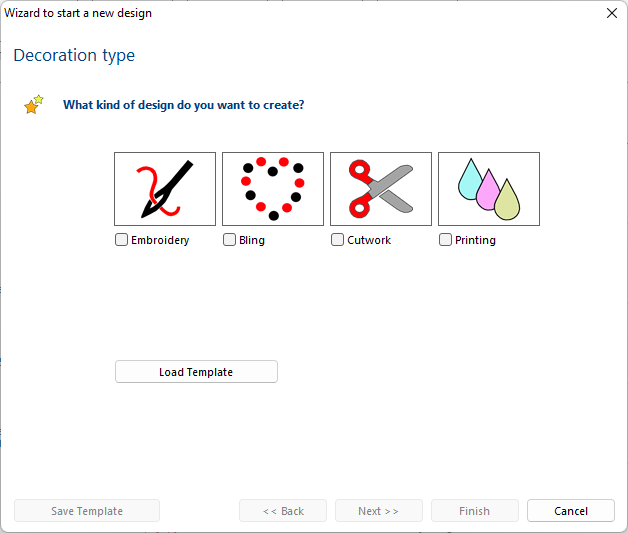628x533 pixels.
Task: Check the Cutwork checkbox box
Action: tap(337, 239)
